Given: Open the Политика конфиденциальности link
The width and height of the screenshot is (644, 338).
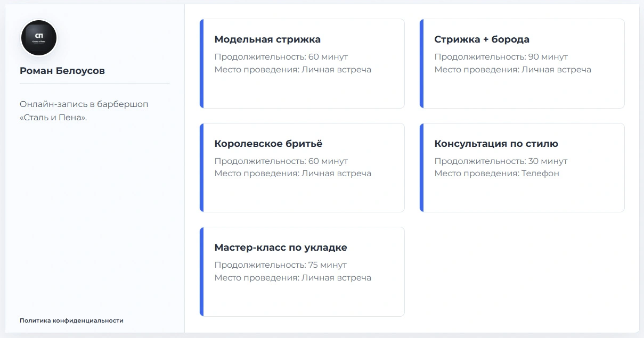Looking at the screenshot, I should [71, 320].
